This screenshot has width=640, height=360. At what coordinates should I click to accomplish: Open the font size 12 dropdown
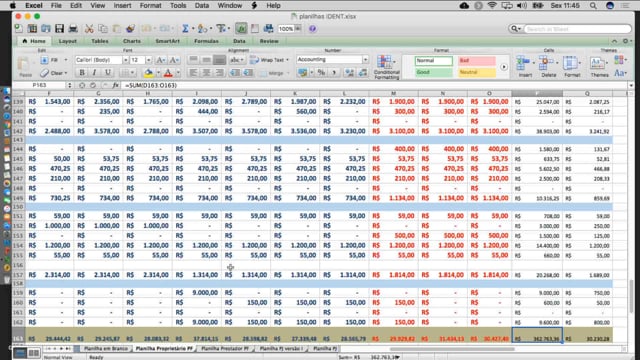[x=141, y=60]
